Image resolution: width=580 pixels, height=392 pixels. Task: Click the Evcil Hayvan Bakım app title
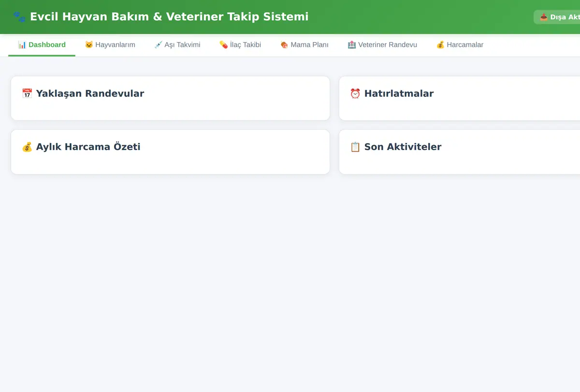(x=169, y=17)
